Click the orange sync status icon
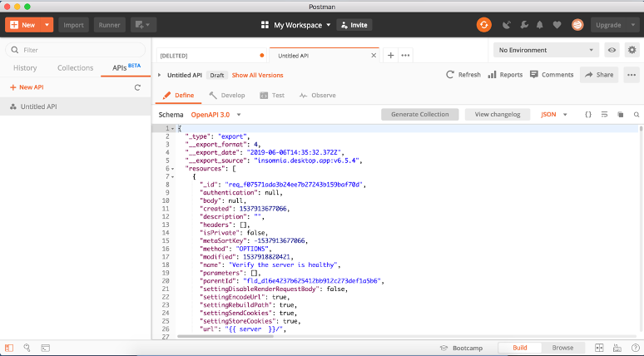 point(483,25)
